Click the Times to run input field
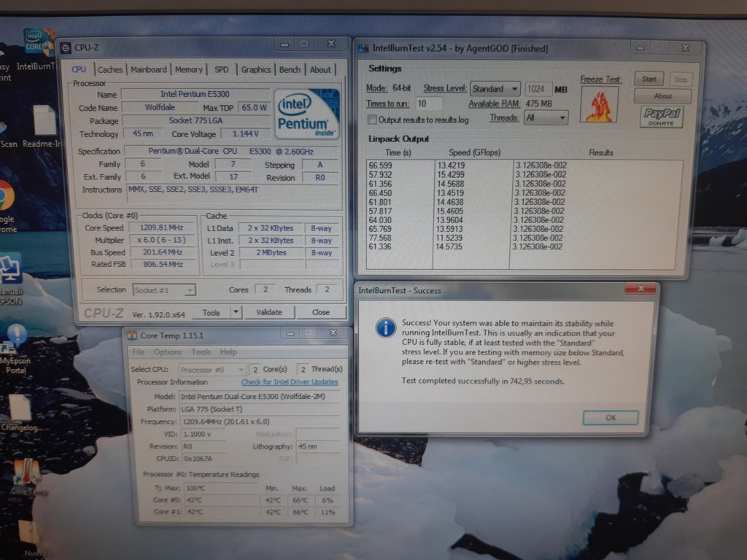The width and height of the screenshot is (747, 560). click(429, 104)
